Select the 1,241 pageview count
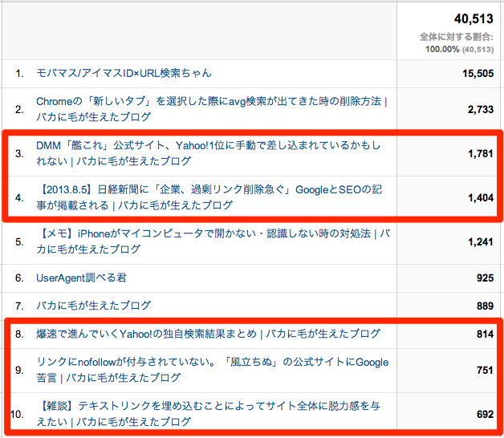504x438 pixels. (479, 241)
